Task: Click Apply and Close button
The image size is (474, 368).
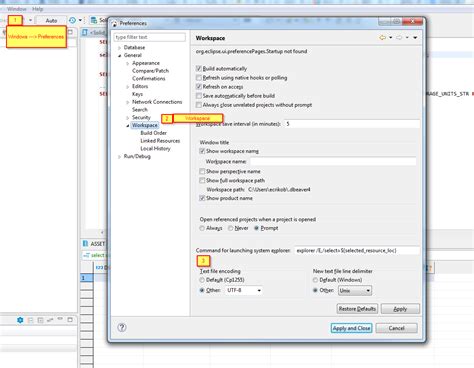Action: tap(351, 328)
